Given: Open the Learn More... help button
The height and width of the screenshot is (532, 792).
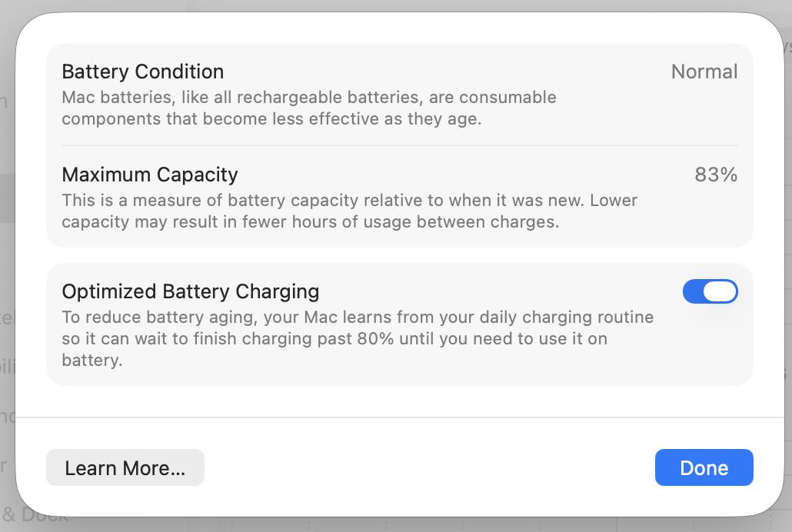Looking at the screenshot, I should [125, 467].
